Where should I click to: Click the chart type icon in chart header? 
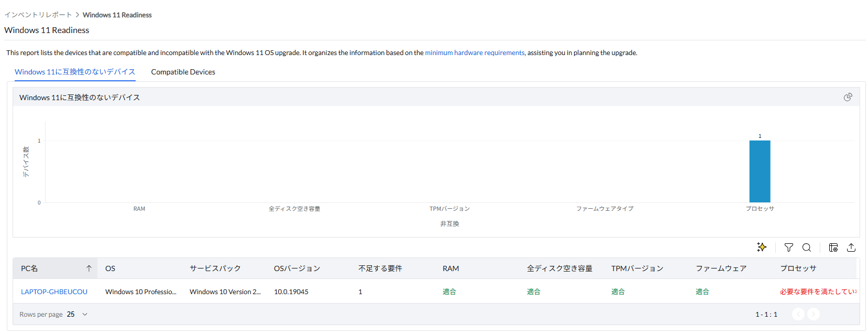(x=848, y=97)
